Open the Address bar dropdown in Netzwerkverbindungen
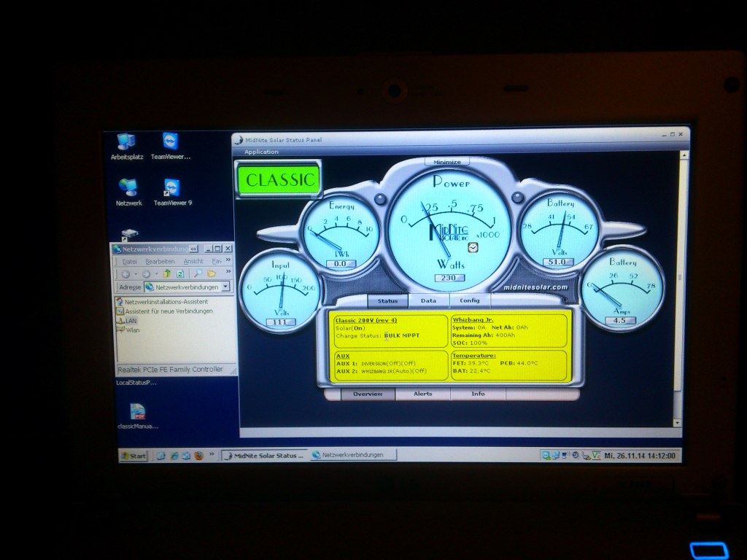Image resolution: width=747 pixels, height=560 pixels. click(225, 287)
